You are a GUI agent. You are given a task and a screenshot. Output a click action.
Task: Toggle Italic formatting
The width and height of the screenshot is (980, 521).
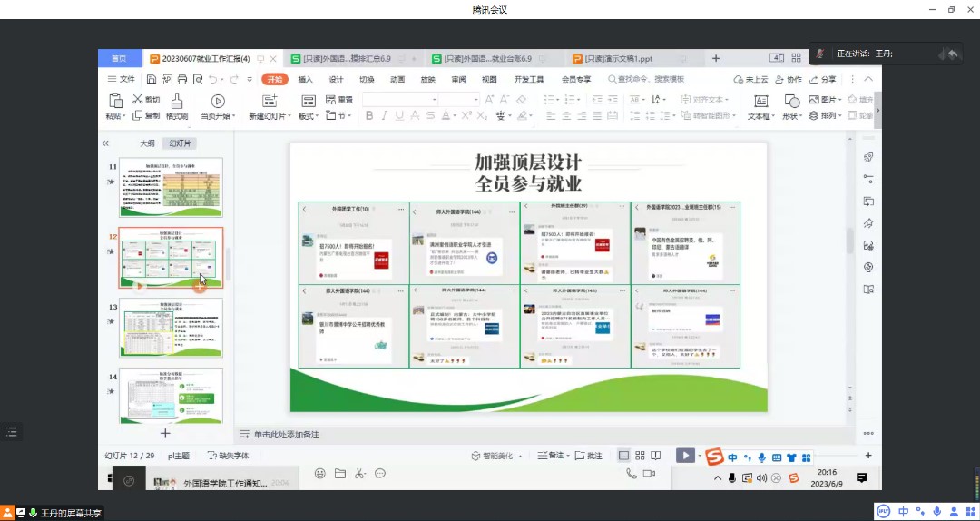pyautogui.click(x=384, y=115)
